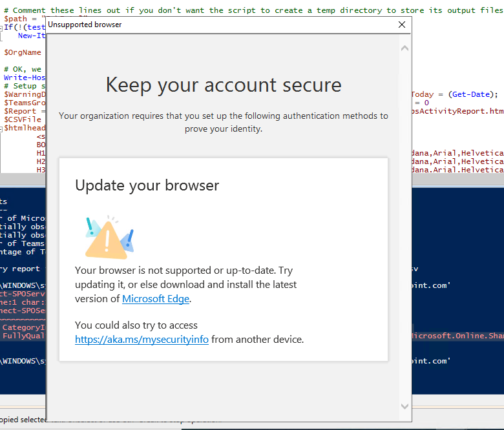Click the $path variable in script

(x=16, y=19)
